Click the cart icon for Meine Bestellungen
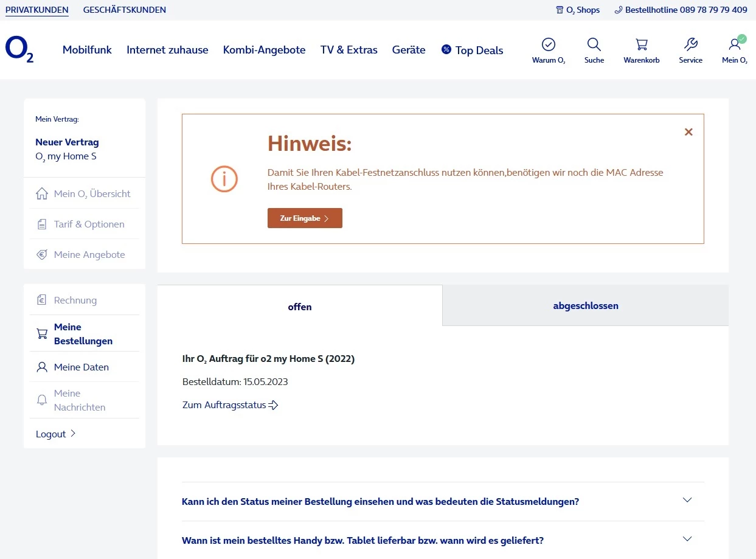The height and width of the screenshot is (559, 756). 42,334
